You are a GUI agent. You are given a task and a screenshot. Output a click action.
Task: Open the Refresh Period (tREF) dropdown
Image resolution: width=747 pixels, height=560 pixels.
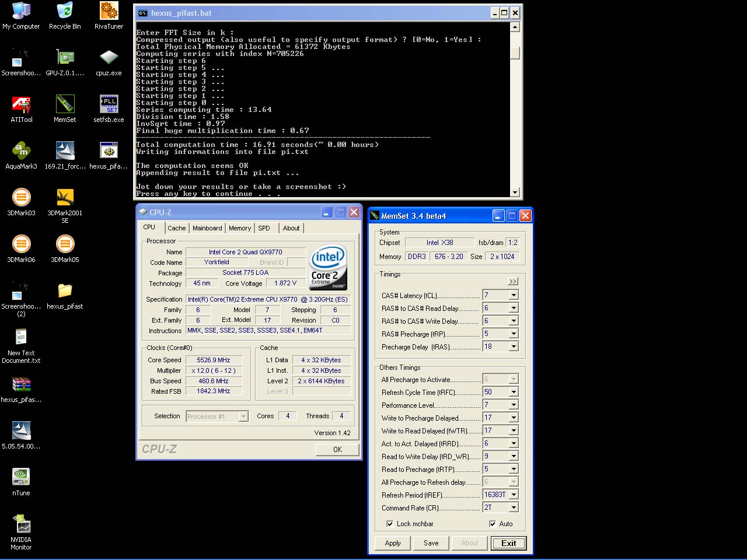pos(514,495)
